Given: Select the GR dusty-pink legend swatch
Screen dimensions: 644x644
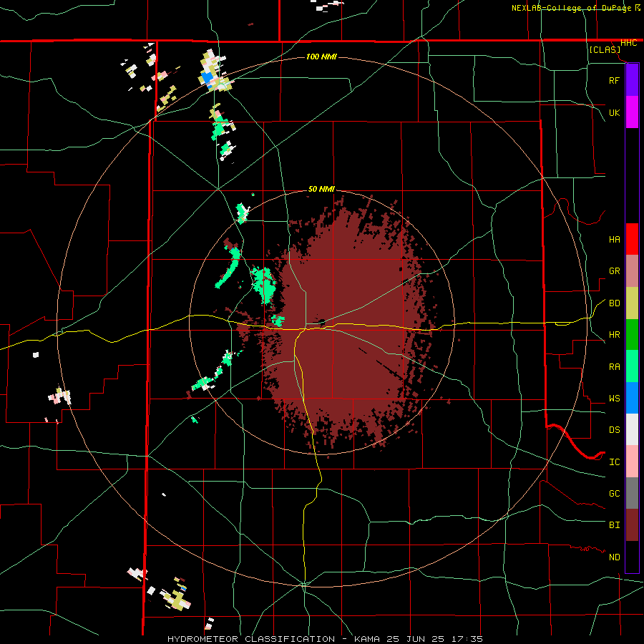Looking at the screenshot, I should pyautogui.click(x=632, y=270).
